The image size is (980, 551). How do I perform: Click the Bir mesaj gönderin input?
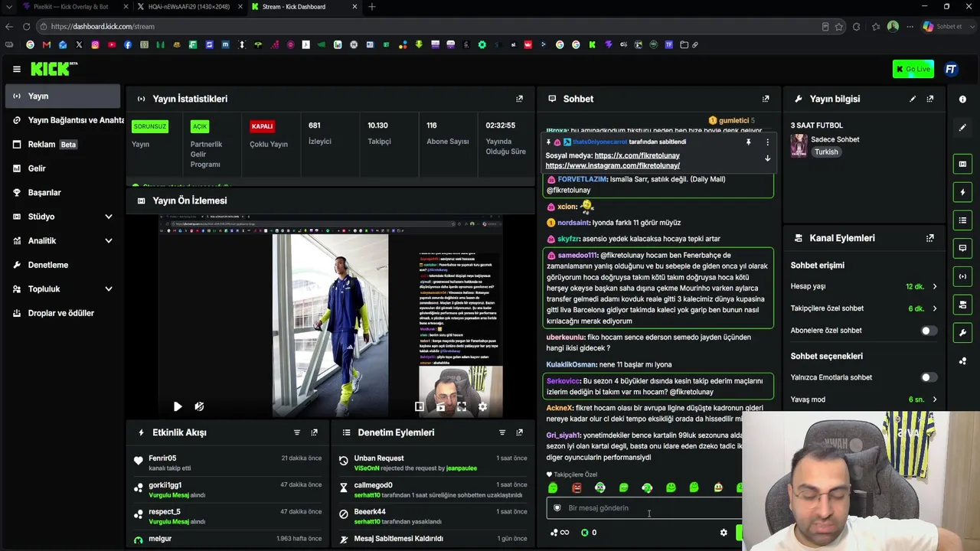[643, 508]
